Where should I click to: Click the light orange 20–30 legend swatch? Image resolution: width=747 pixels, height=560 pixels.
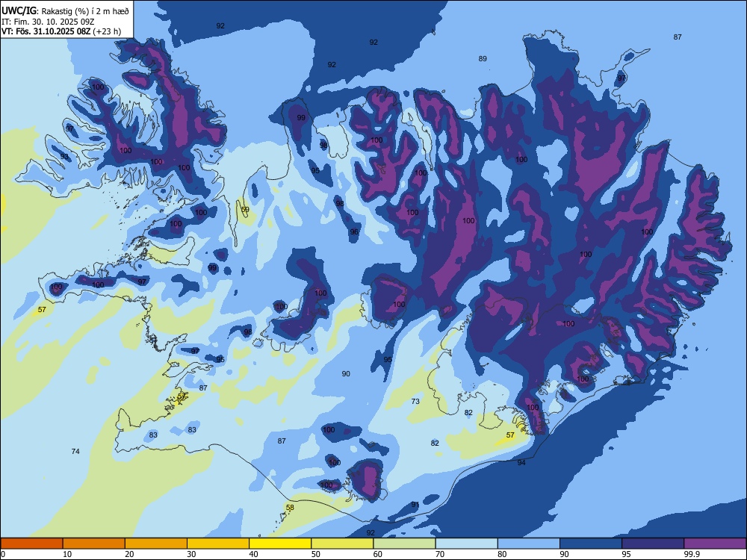click(156, 544)
